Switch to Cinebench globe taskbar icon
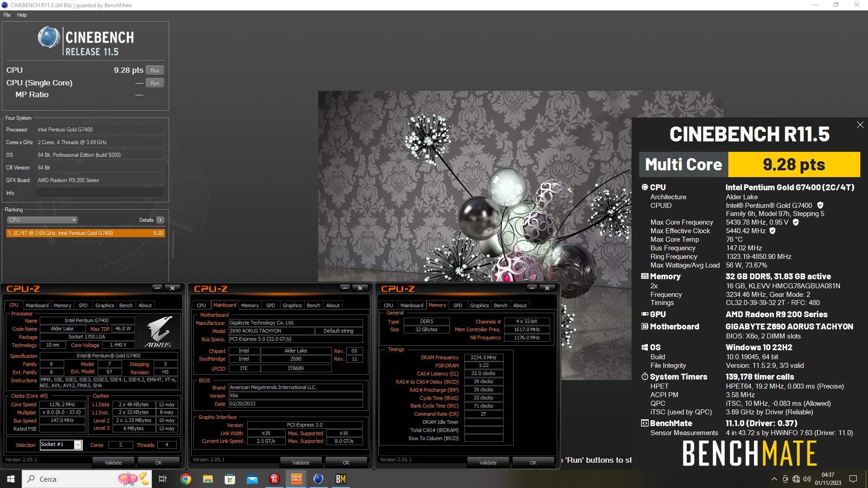This screenshot has width=868, height=488. tap(318, 479)
